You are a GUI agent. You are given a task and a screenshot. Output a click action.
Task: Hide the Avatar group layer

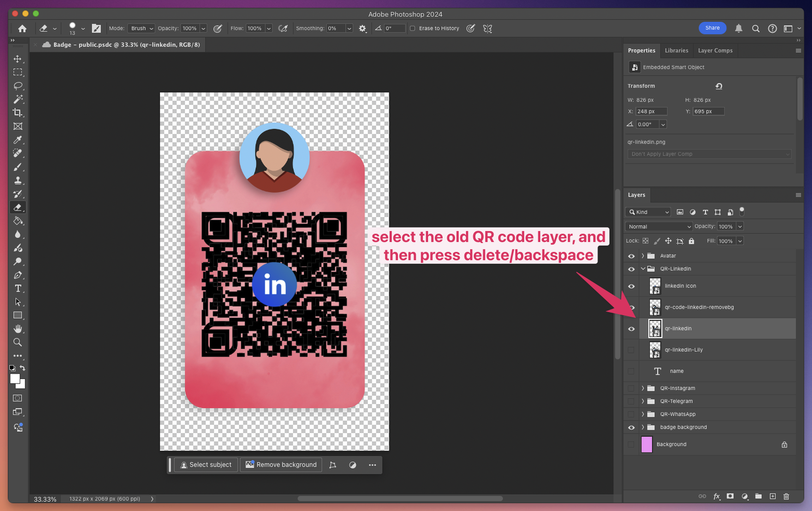point(631,256)
